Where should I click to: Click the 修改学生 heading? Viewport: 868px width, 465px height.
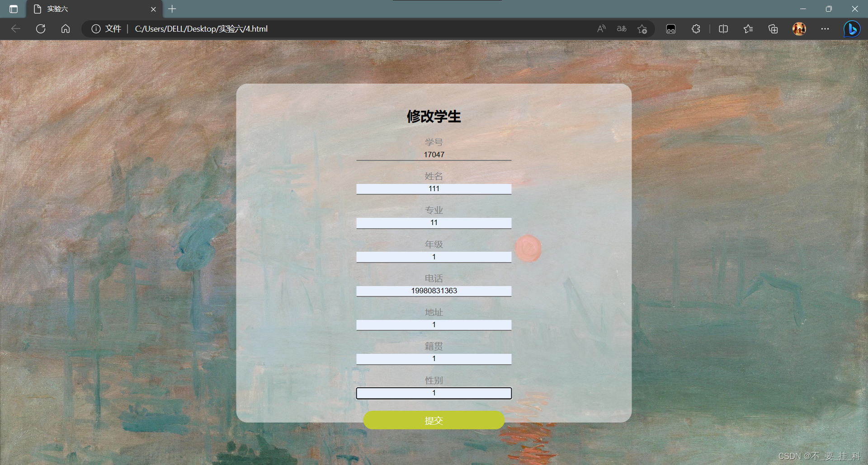(434, 117)
